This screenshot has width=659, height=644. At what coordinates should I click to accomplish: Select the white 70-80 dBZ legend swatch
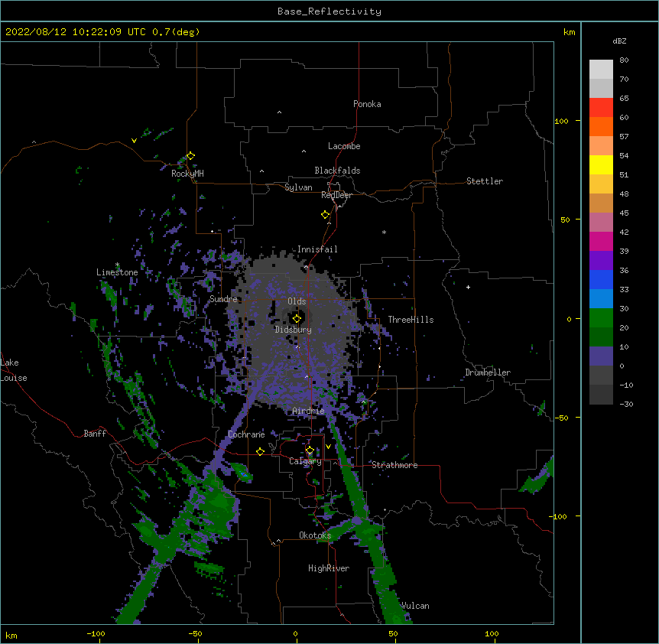coord(601,69)
